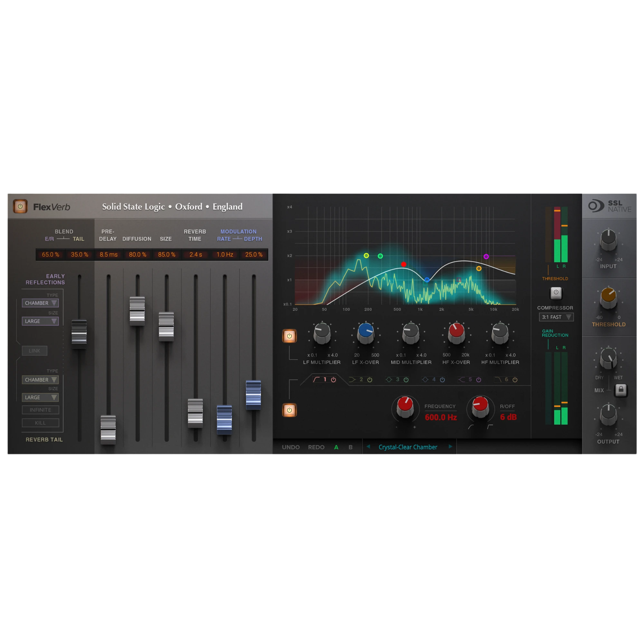Click the Mix lock icon
The image size is (644, 644).
click(x=621, y=390)
